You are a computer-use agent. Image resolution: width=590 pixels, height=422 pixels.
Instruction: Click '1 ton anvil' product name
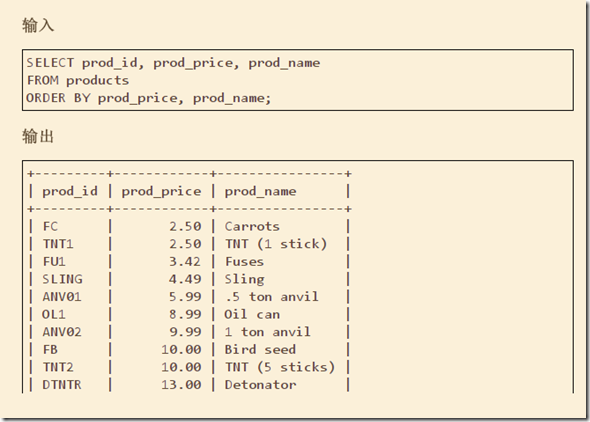[x=268, y=332]
